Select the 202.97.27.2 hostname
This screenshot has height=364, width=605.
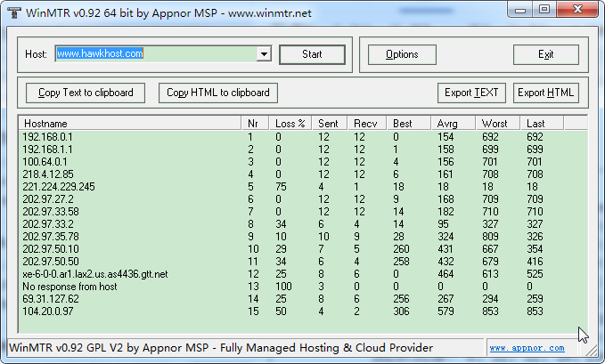(48, 199)
